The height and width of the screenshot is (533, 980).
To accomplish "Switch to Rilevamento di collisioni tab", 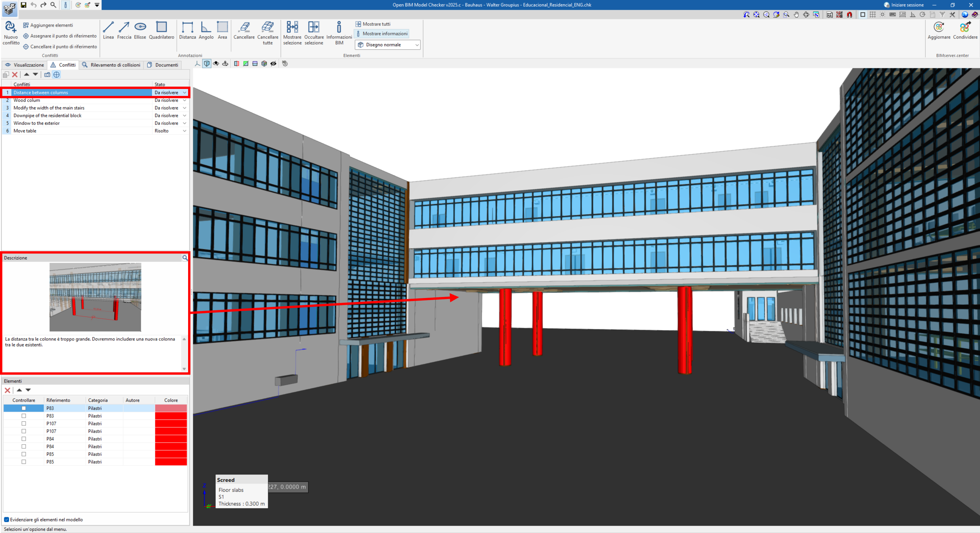I will (111, 65).
